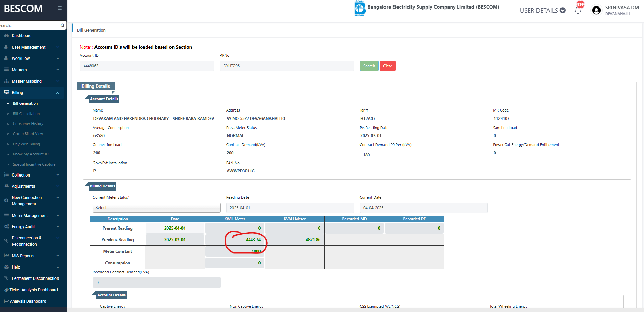This screenshot has width=644, height=312.
Task: Click the User Management person icon
Action: [6, 47]
